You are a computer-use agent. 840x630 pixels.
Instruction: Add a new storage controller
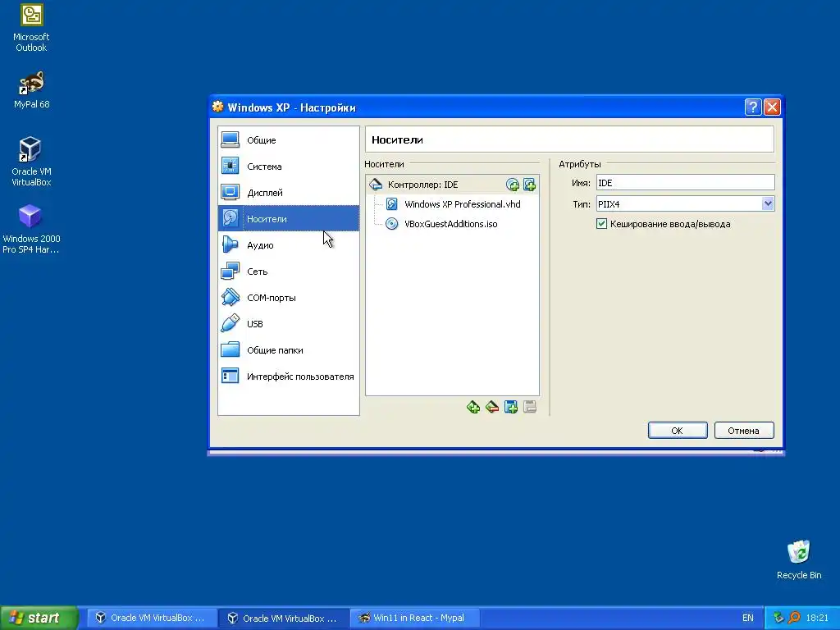coord(473,407)
